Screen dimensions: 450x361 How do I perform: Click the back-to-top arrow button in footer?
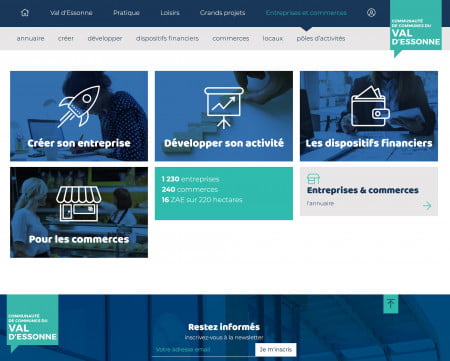coord(391,304)
